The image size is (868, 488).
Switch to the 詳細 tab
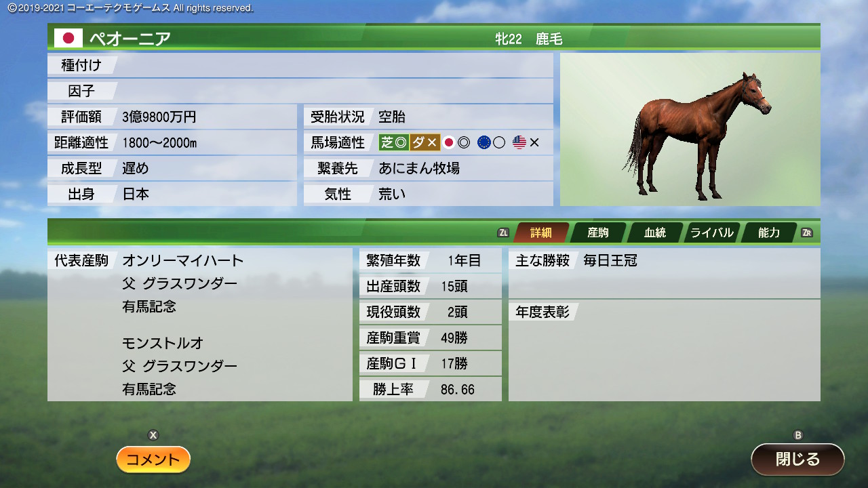tap(540, 232)
